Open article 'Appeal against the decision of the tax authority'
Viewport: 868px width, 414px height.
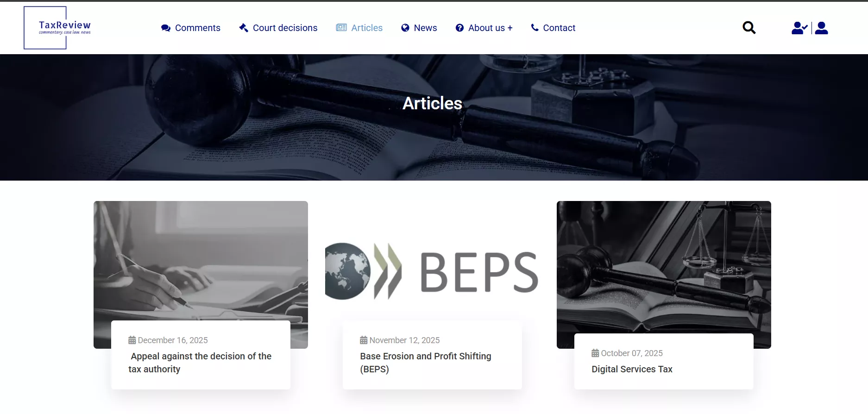tap(200, 363)
